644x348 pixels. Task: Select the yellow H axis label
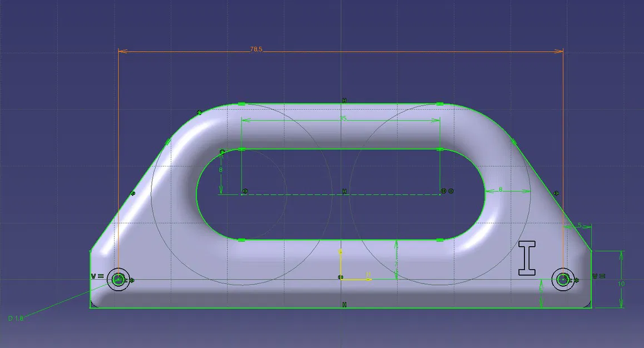368,275
